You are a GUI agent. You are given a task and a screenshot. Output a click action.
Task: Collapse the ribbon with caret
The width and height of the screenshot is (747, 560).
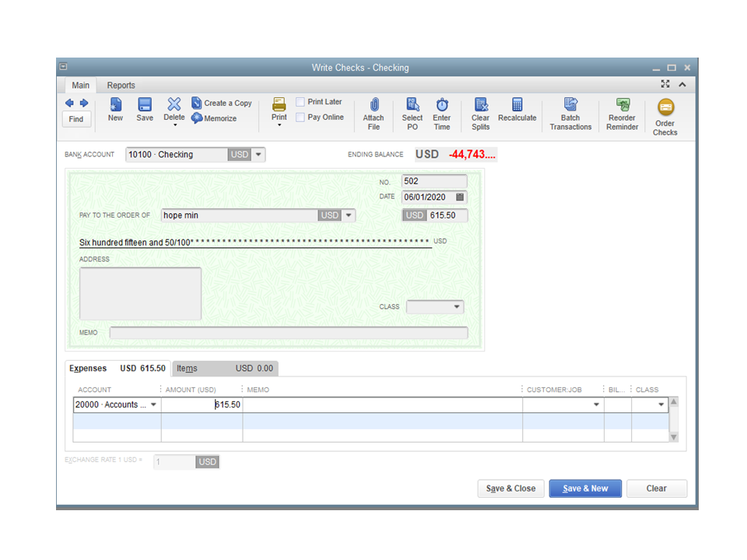click(x=682, y=84)
